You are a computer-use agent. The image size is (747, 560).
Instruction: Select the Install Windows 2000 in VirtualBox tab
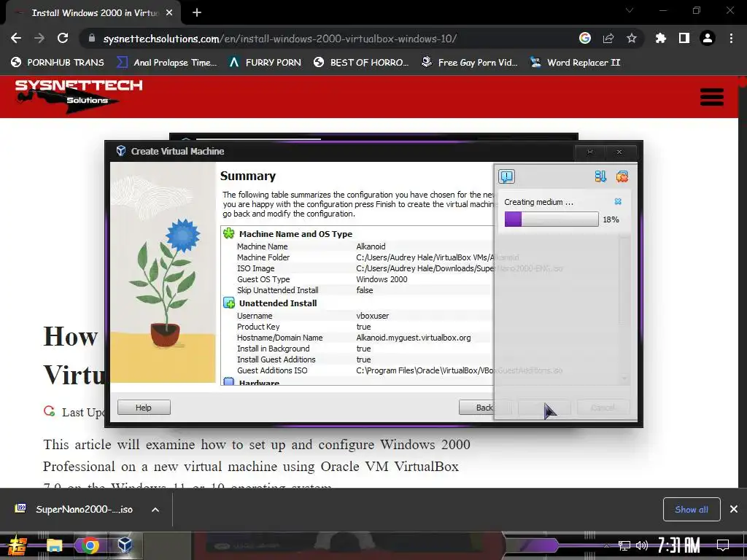tap(94, 13)
